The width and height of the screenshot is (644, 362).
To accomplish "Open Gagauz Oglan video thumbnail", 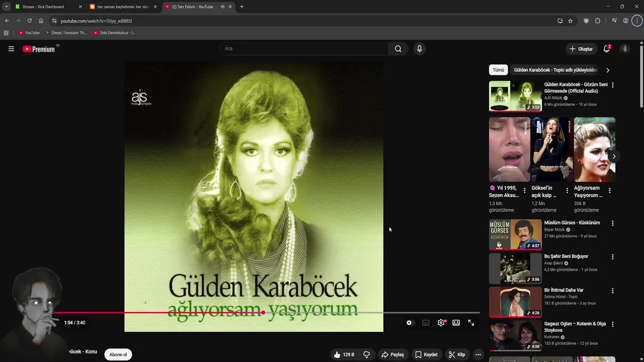I will pyautogui.click(x=515, y=335).
